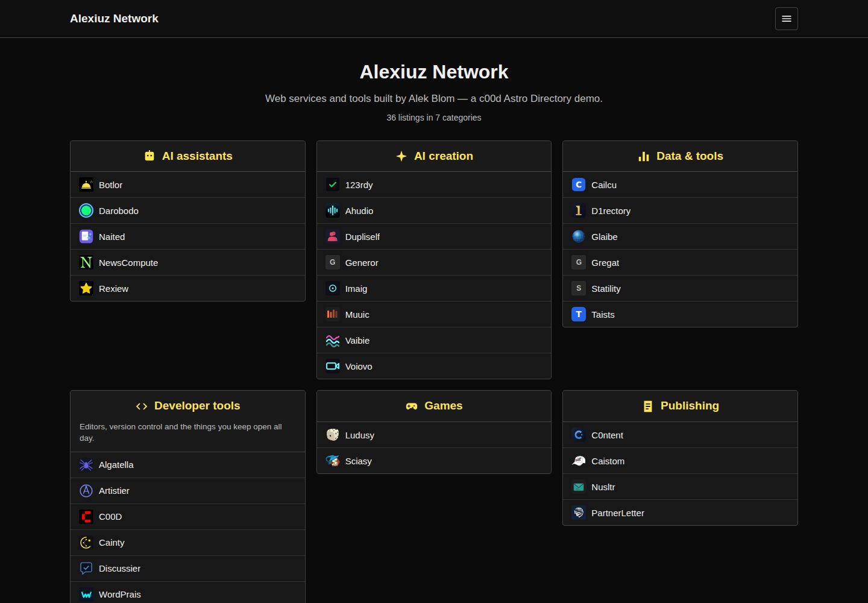Image resolution: width=868 pixels, height=603 pixels.
Task: Open the Games category heading
Action: click(x=434, y=406)
